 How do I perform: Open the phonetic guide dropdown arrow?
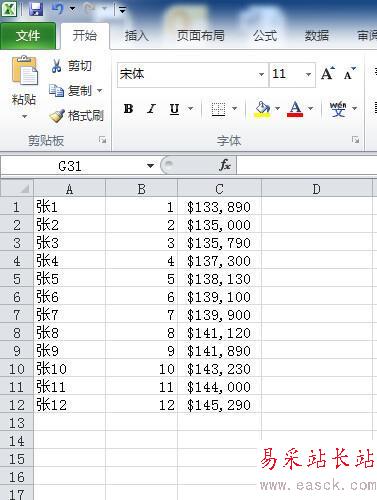(354, 109)
